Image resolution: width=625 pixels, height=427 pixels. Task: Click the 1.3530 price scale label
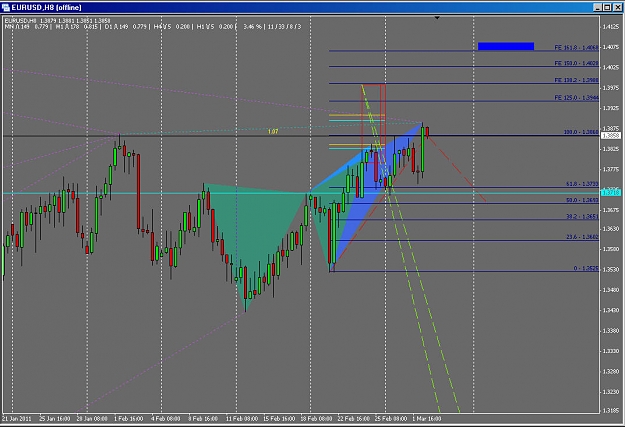click(x=611, y=270)
